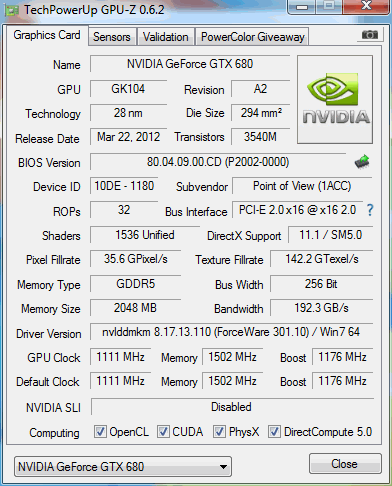Screen dimensions: 392x486
Task: Minimize the GPU-Z window
Action: (x=302, y=6)
